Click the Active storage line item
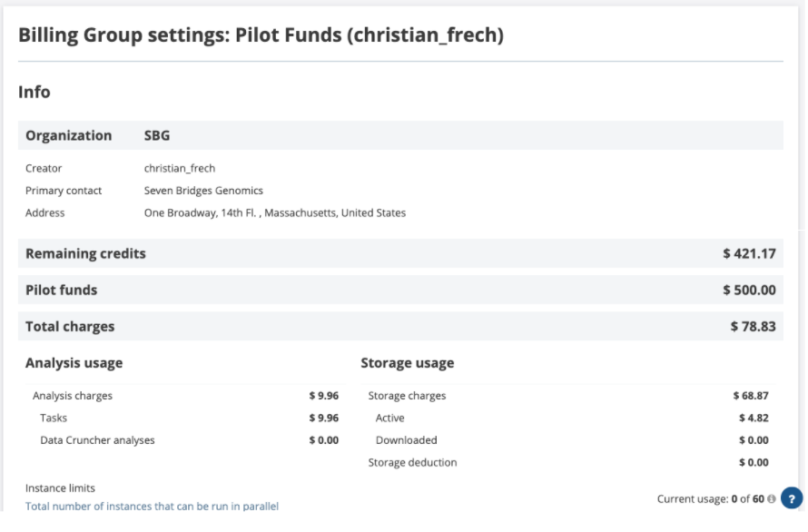 pyautogui.click(x=390, y=418)
